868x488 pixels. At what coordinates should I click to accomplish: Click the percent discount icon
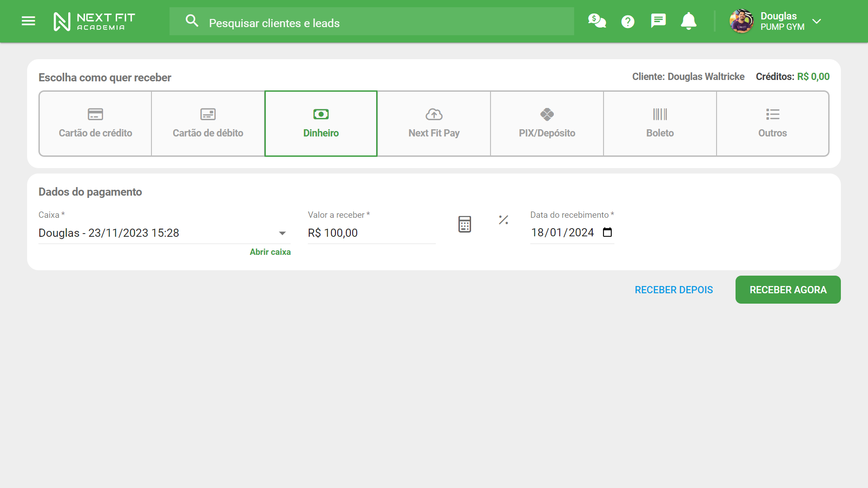pyautogui.click(x=503, y=220)
